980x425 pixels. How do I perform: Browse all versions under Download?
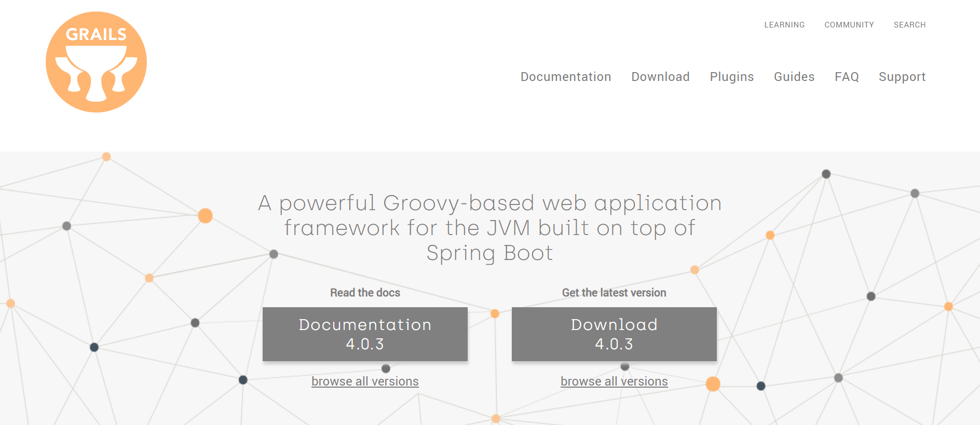tap(614, 381)
